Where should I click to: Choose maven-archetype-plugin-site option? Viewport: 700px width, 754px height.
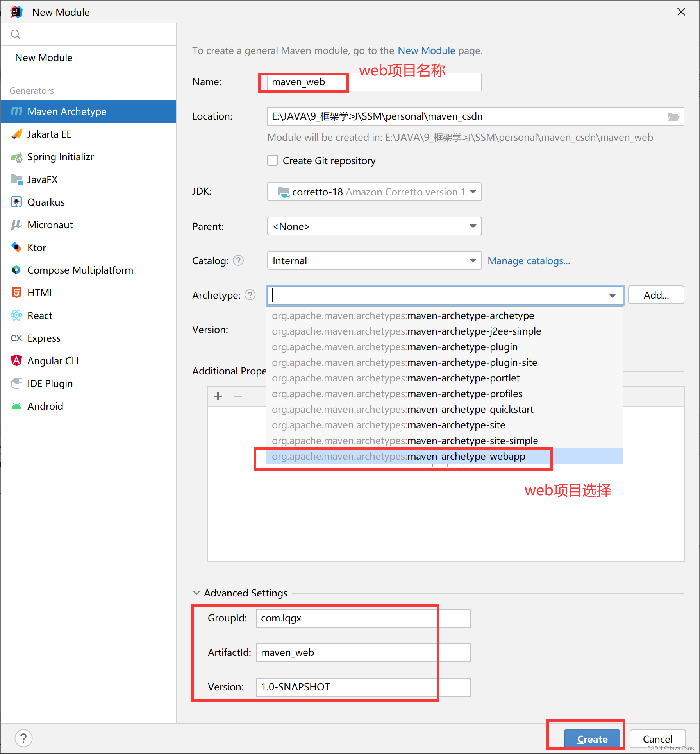click(x=445, y=362)
